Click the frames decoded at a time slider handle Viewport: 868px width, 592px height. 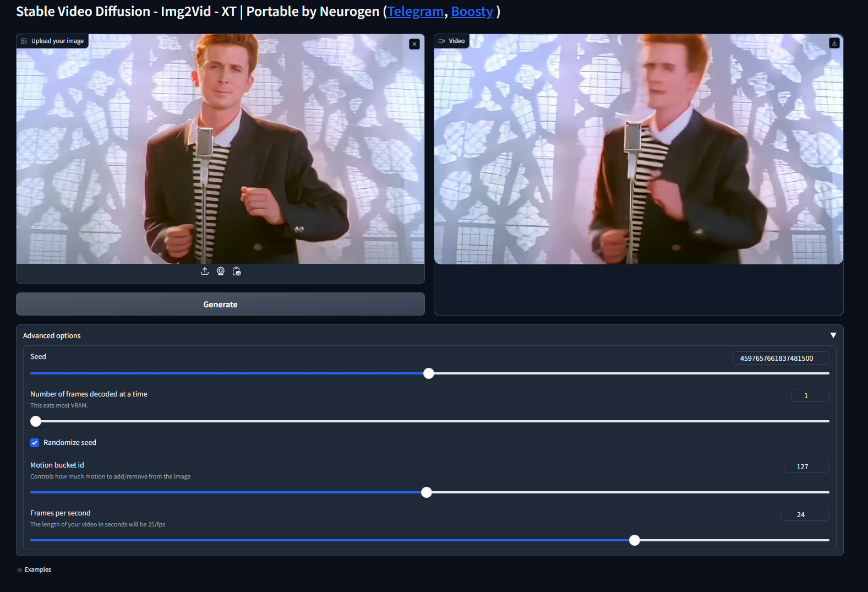pyautogui.click(x=36, y=421)
